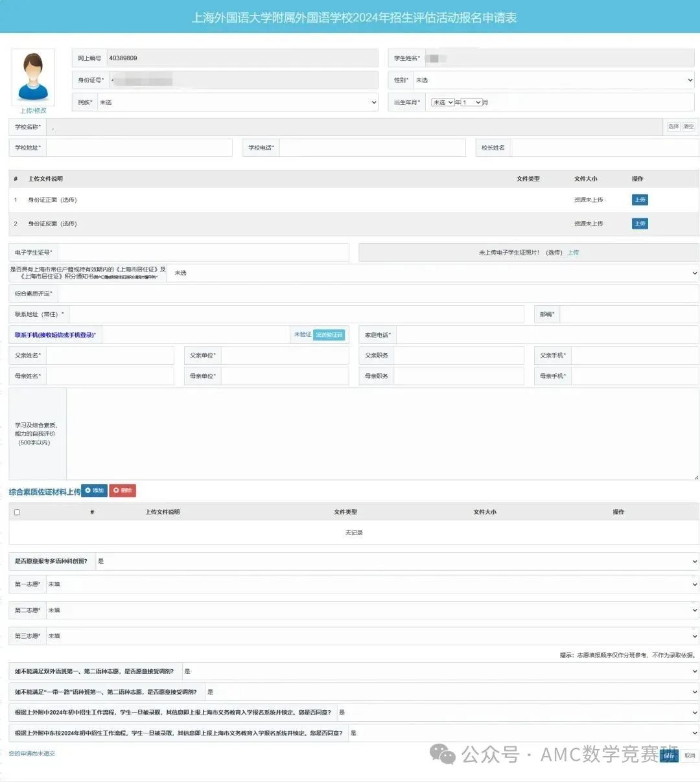This screenshot has height=782, width=700.
Task: Click 添加 button with plus icon
Action: (95, 490)
